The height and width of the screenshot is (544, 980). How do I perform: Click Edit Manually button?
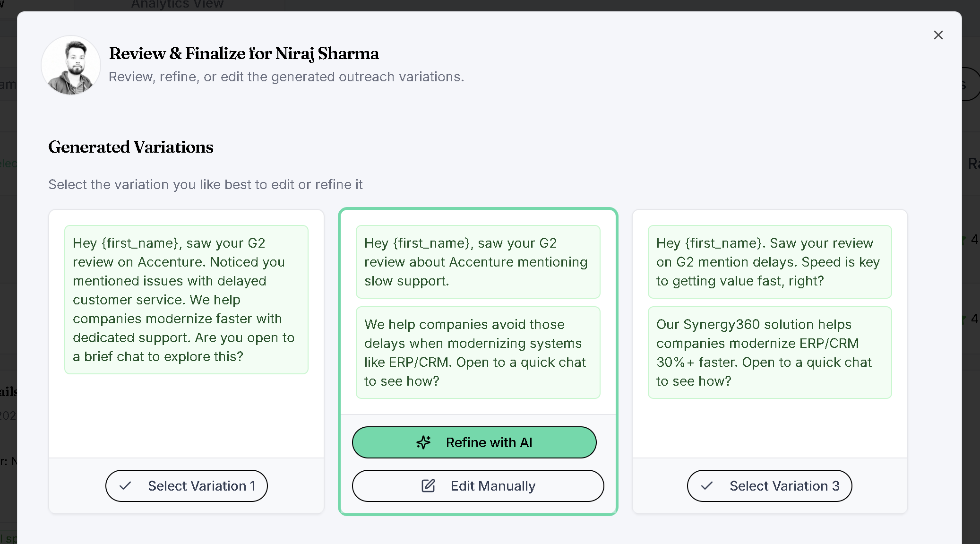[478, 486]
